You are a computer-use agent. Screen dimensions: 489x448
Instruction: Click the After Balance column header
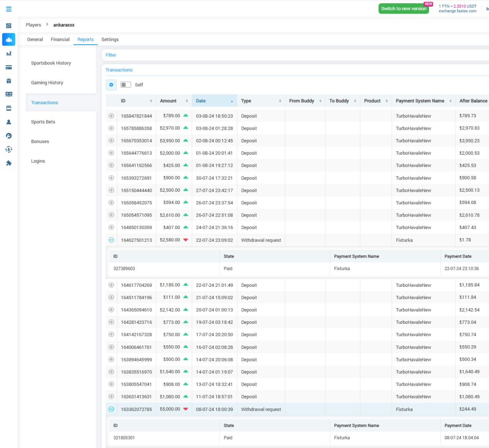click(x=473, y=101)
